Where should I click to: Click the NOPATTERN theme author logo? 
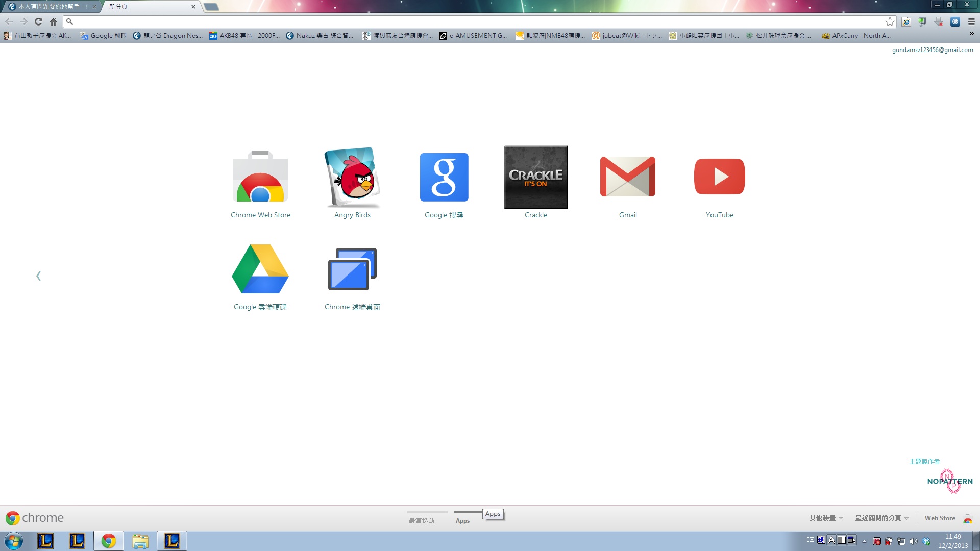(950, 481)
